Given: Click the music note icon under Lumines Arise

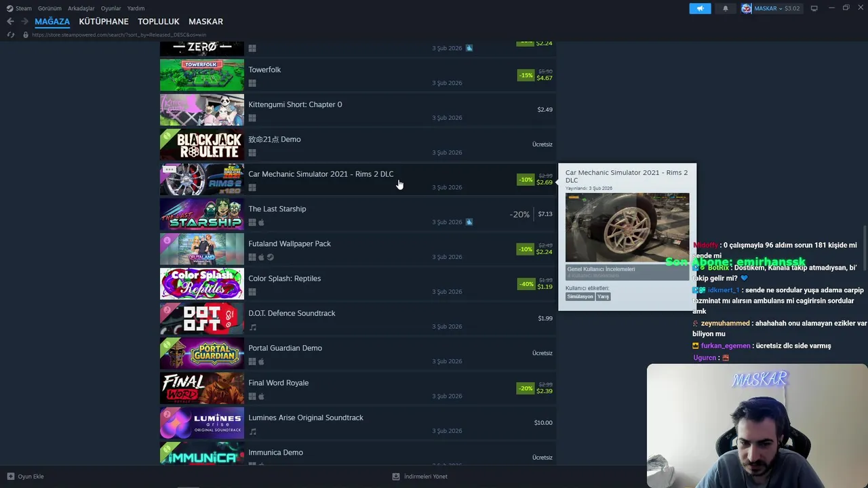Looking at the screenshot, I should (x=252, y=431).
